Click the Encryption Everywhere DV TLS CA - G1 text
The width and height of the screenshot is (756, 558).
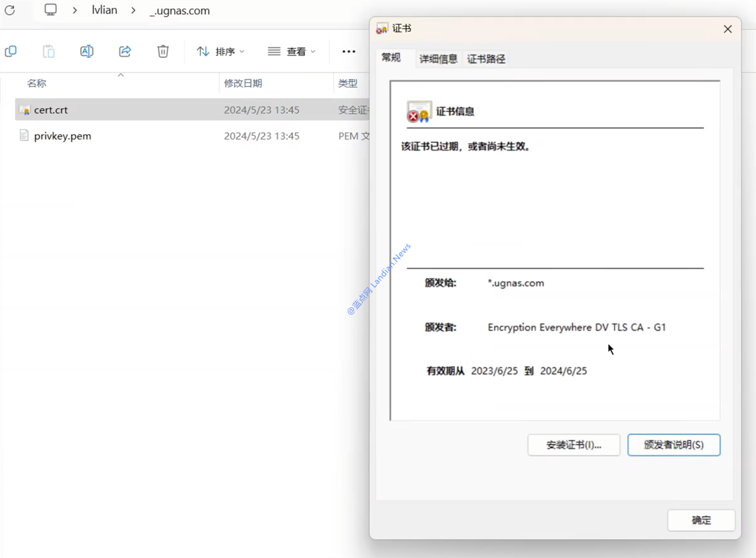[577, 327]
